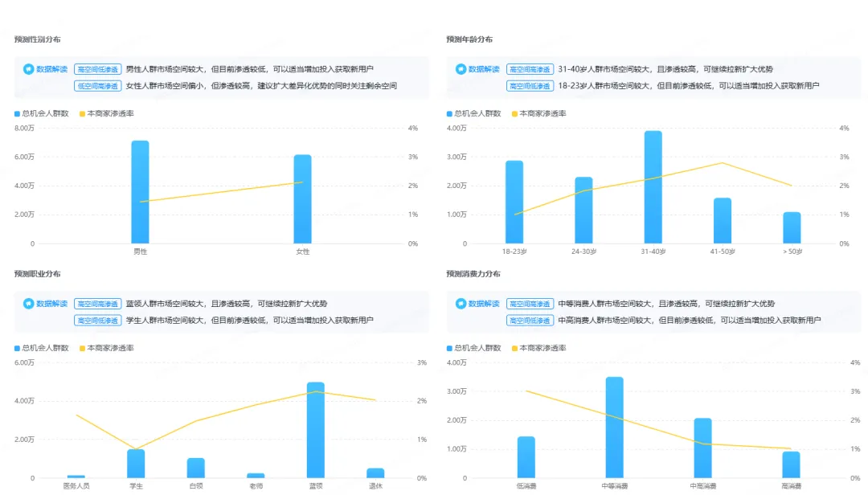
Task: Select the 高消费 bar in the consumption chart
Action: coord(791,464)
